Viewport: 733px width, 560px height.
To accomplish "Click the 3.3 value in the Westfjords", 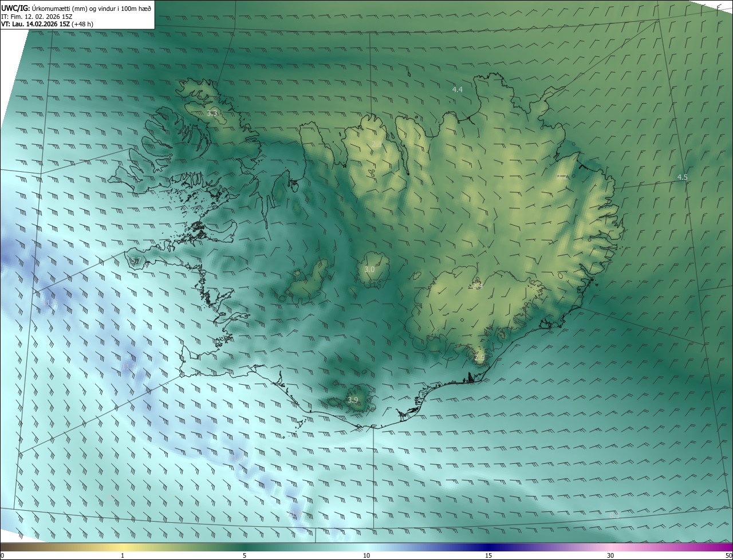I will pos(212,114).
